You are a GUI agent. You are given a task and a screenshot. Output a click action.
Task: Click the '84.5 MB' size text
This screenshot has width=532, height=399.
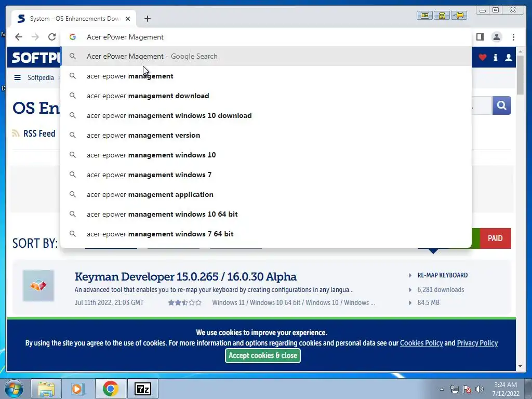428,302
